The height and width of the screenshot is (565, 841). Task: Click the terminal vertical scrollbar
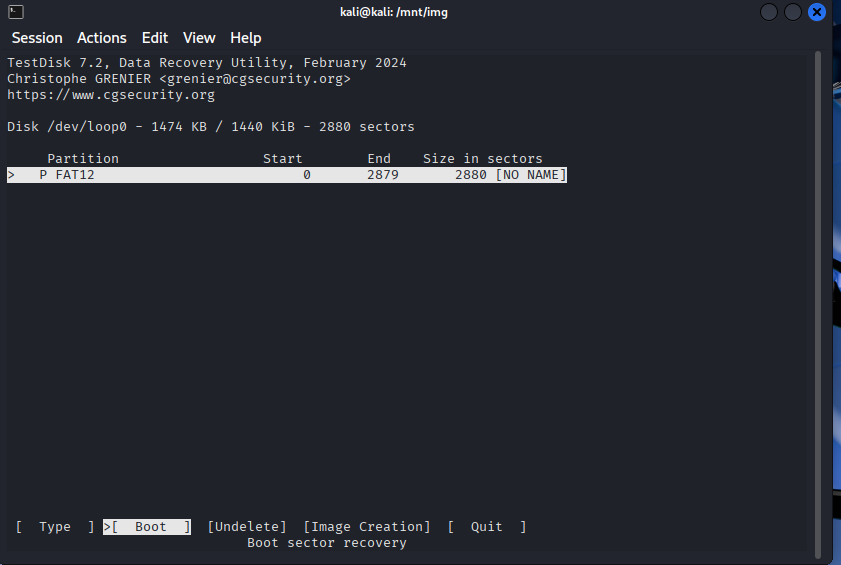point(818,305)
